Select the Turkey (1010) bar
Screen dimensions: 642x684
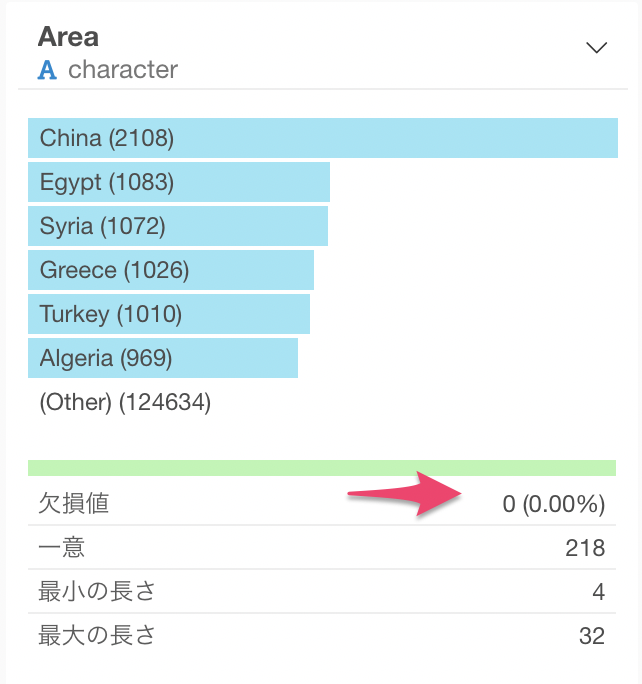(x=169, y=314)
